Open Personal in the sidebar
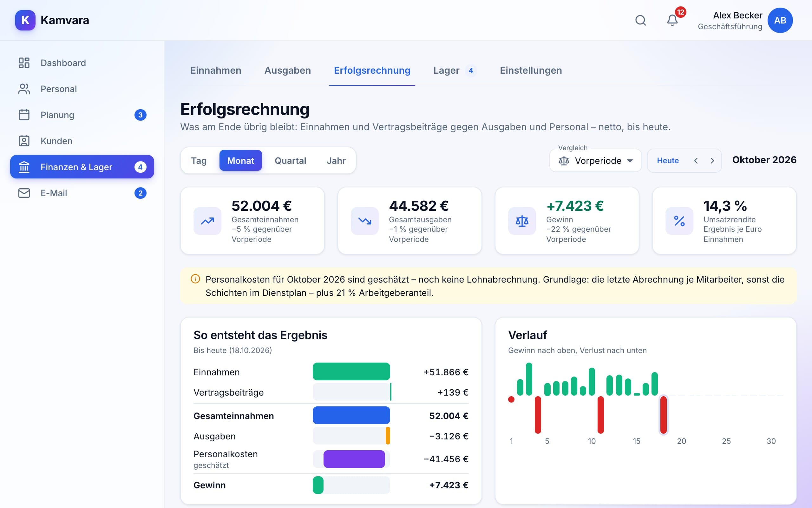 pyautogui.click(x=82, y=89)
